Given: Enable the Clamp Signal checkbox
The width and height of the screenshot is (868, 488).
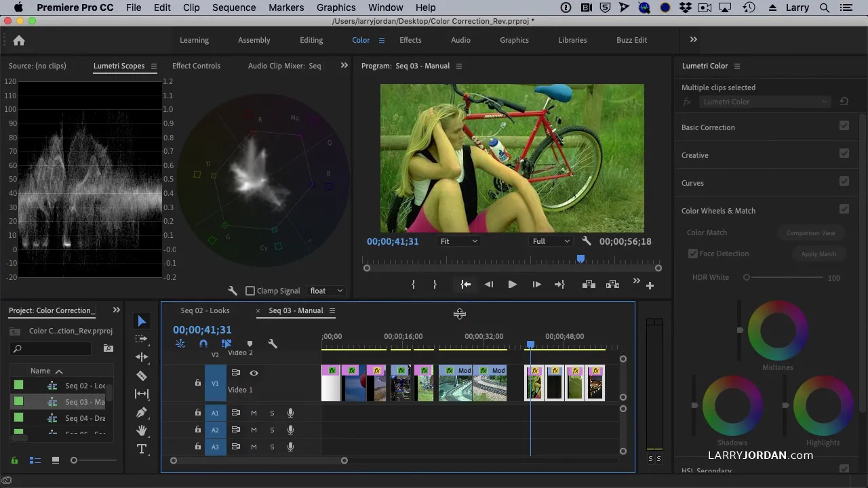Looking at the screenshot, I should coord(250,291).
